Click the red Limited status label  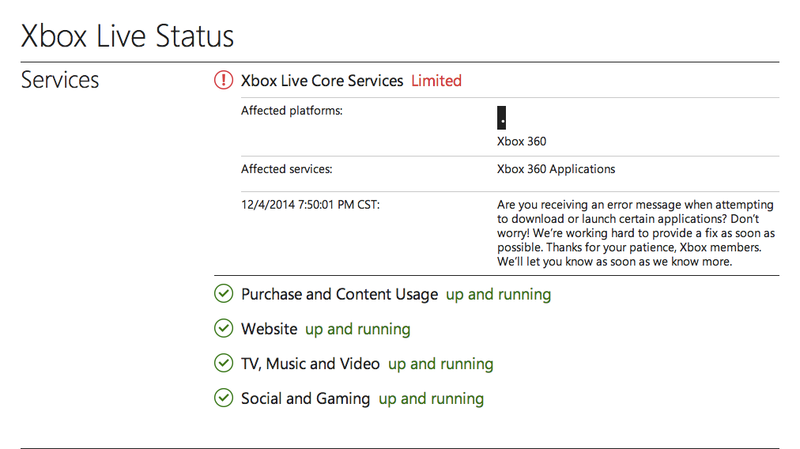tap(436, 81)
